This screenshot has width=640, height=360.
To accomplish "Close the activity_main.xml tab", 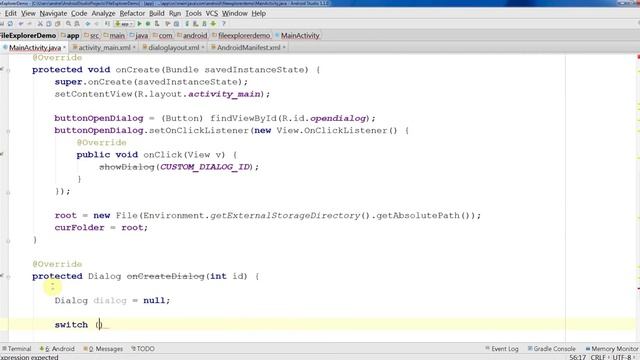I will click(x=134, y=48).
